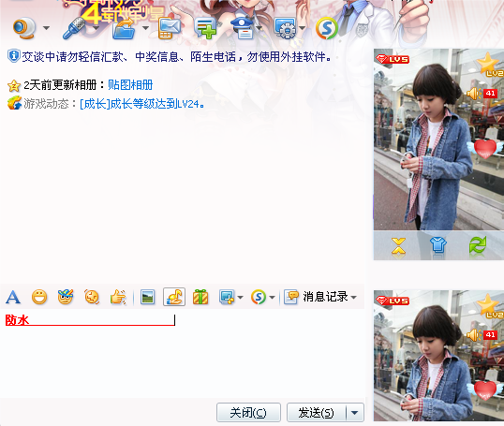Send a window shake with pointing hand icon
The width and height of the screenshot is (504, 426).
tap(118, 297)
